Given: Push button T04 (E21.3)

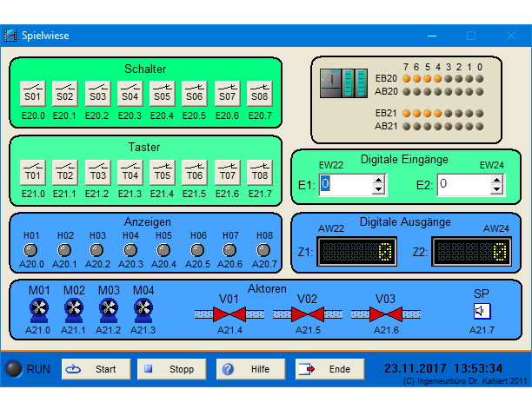Looking at the screenshot, I should pos(130,173).
